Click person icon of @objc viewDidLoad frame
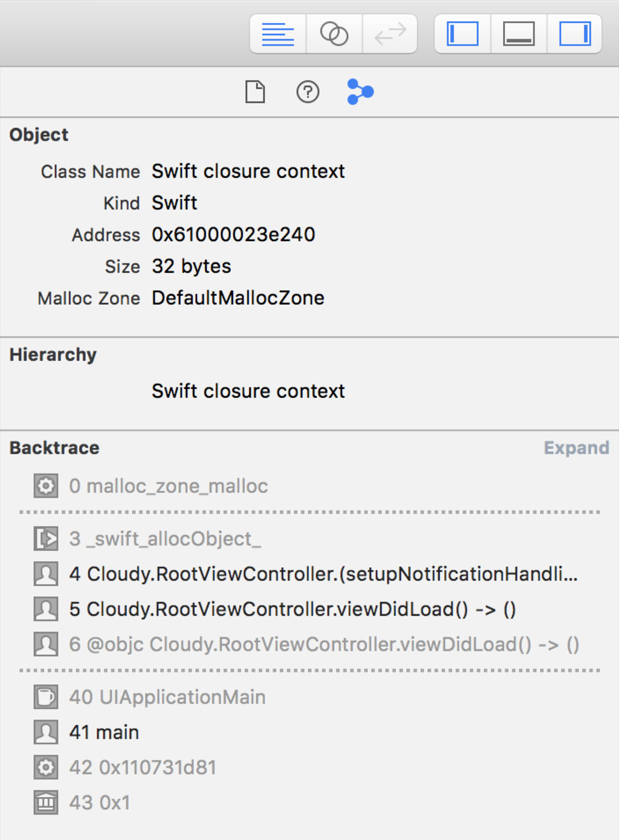The height and width of the screenshot is (840, 619). pyautogui.click(x=46, y=644)
